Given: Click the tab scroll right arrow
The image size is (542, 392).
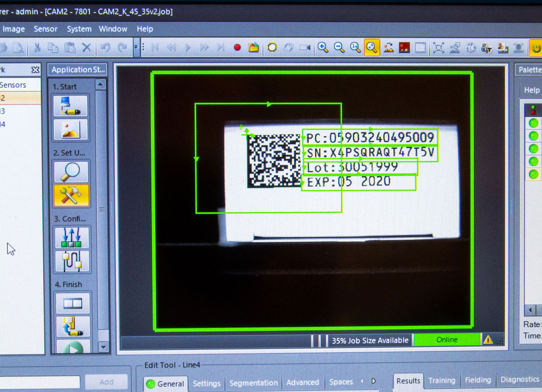Looking at the screenshot, I should click(x=374, y=381).
